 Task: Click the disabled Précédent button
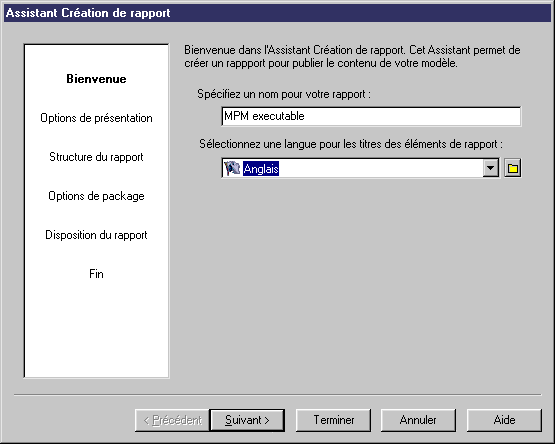coord(172,420)
